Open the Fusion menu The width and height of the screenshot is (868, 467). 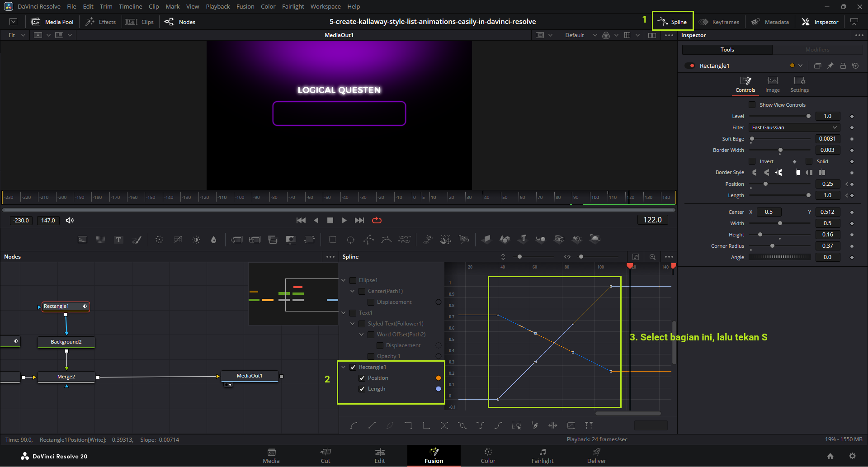[245, 6]
